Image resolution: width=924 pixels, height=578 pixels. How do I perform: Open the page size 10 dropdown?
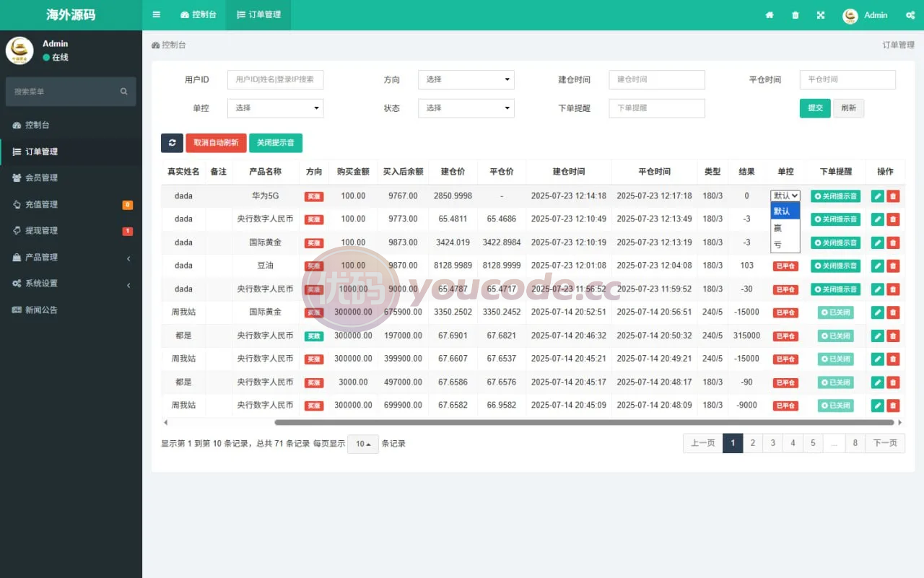tap(363, 444)
